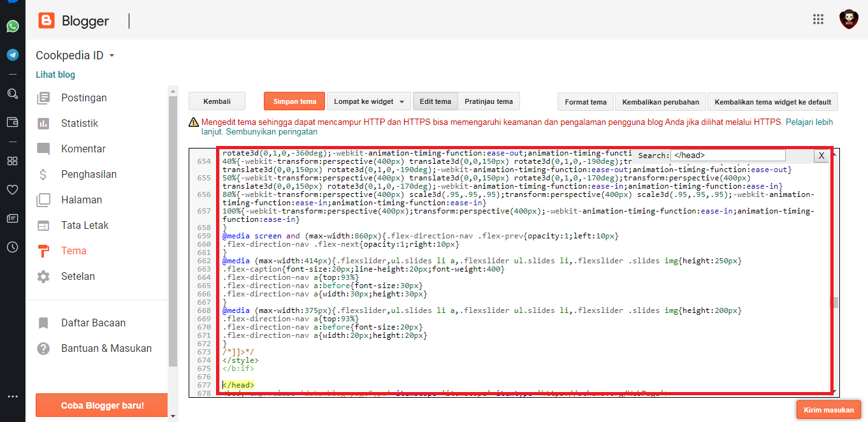Viewport: 868px width, 422px height.
Task: Open browser history clock icon
Action: coord(12,247)
